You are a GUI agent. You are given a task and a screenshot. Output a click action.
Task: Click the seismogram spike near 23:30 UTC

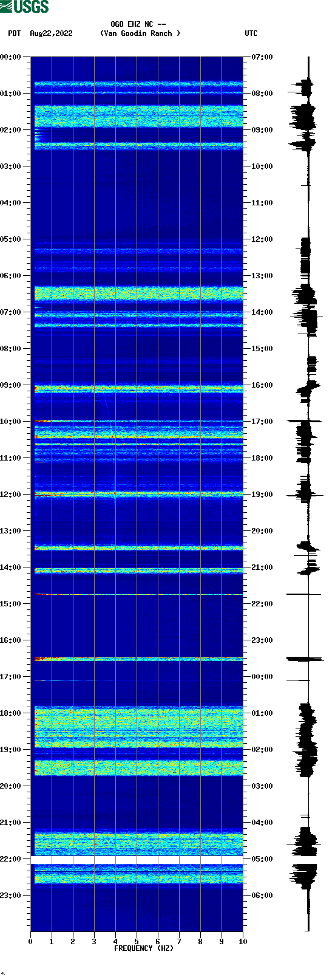click(305, 659)
